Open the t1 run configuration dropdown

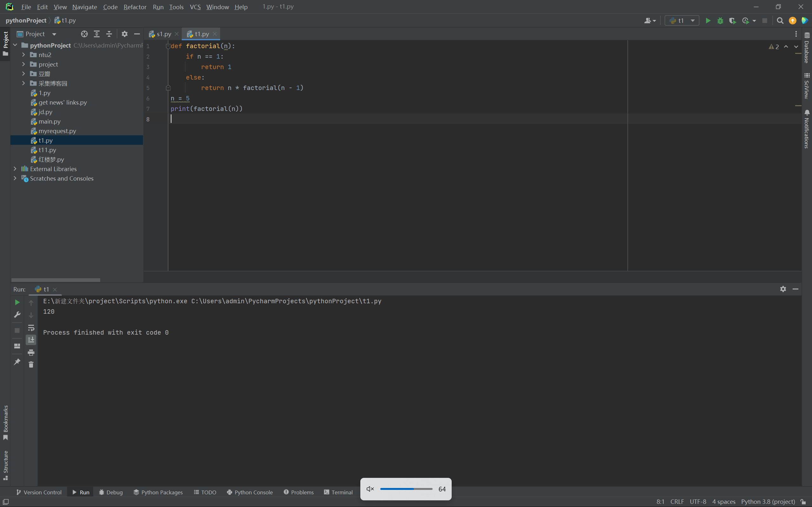tap(682, 21)
